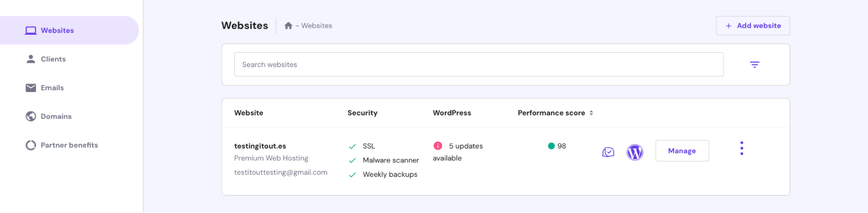Sort by Performance score arrows
Viewport: 868px width, 213px height.
point(591,113)
